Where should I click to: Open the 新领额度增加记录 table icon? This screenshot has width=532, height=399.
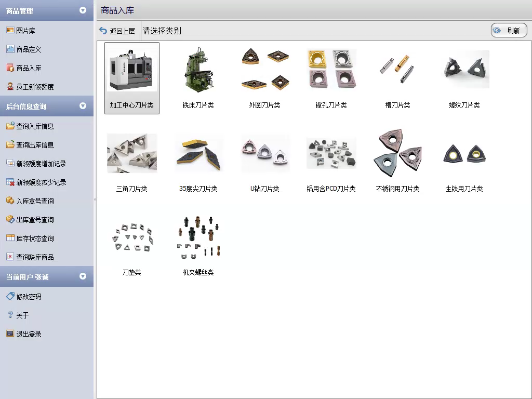(10, 163)
